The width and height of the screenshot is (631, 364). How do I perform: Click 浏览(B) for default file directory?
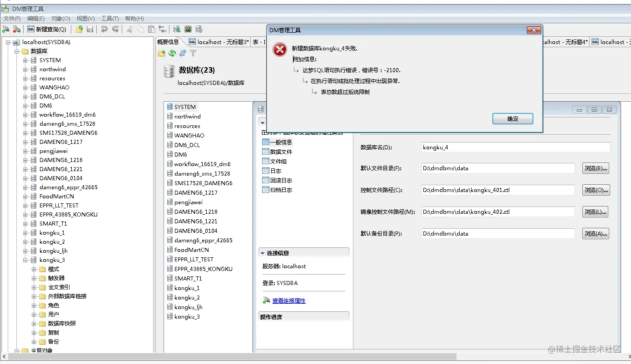click(x=596, y=168)
